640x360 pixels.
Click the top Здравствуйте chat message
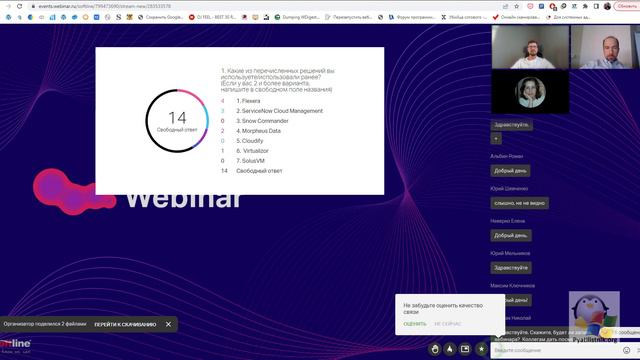(511, 125)
